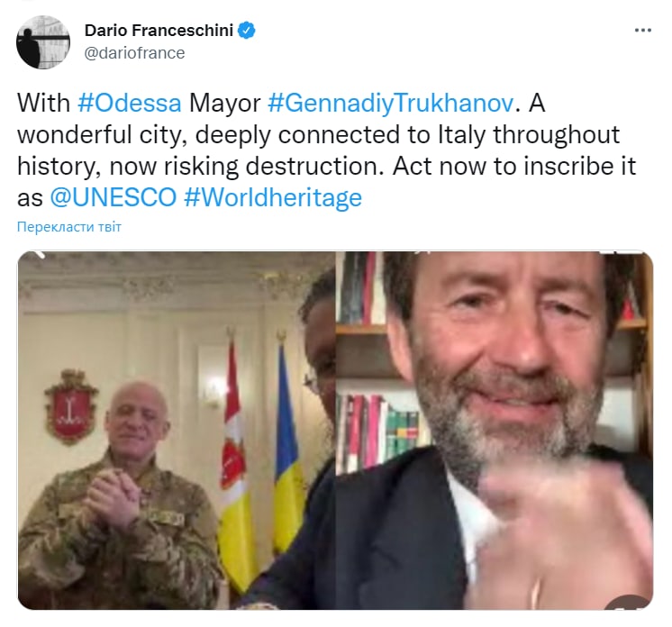The height and width of the screenshot is (627, 672).
Task: Open the three-dot more options menu
Action: click(x=643, y=31)
